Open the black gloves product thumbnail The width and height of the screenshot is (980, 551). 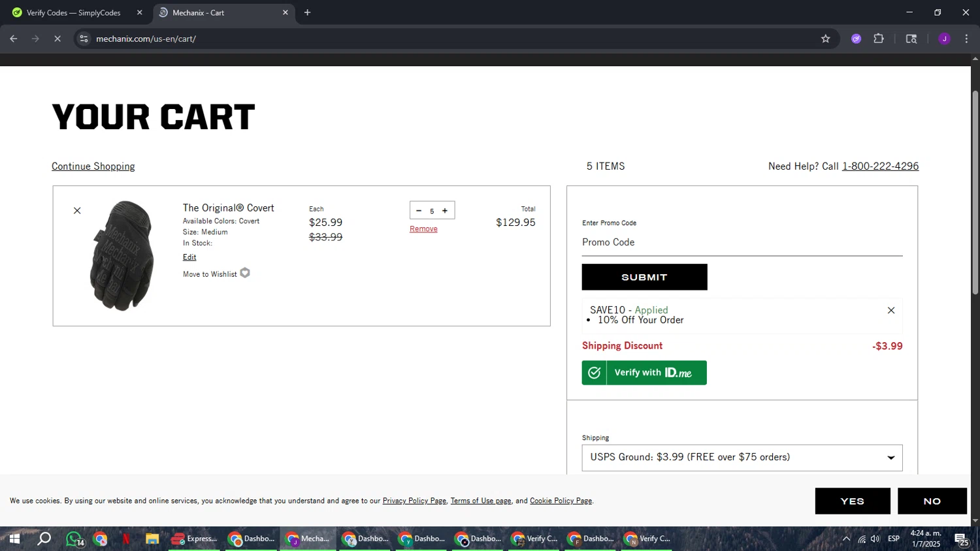[122, 255]
